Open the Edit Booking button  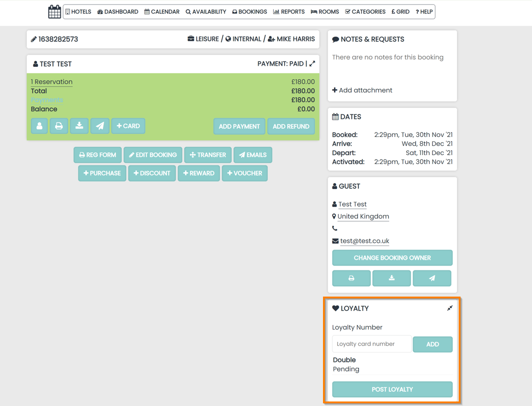[x=153, y=155]
